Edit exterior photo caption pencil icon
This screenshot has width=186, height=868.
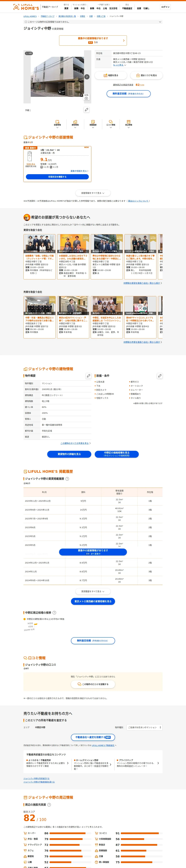86,110
